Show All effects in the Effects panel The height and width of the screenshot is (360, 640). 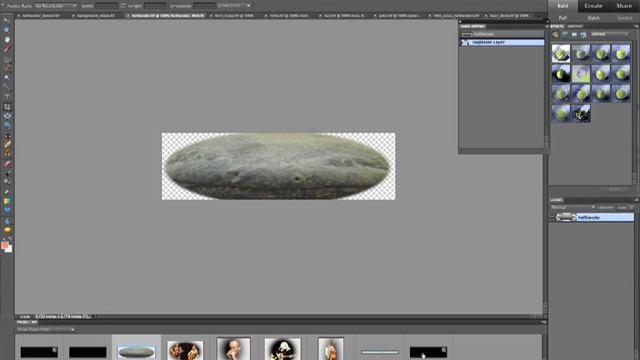click(x=584, y=35)
